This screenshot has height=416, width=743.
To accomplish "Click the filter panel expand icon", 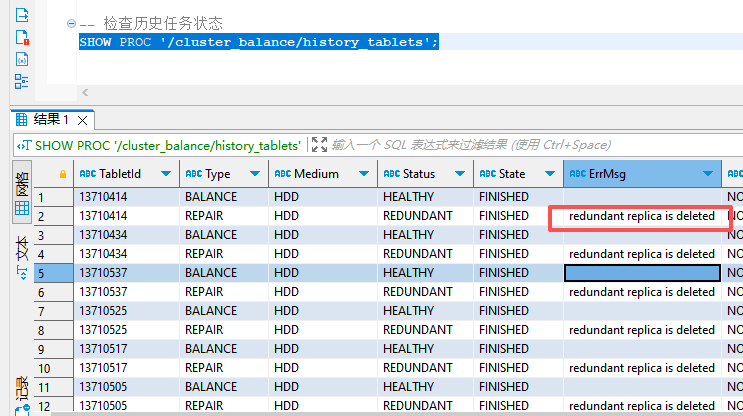I will 319,145.
